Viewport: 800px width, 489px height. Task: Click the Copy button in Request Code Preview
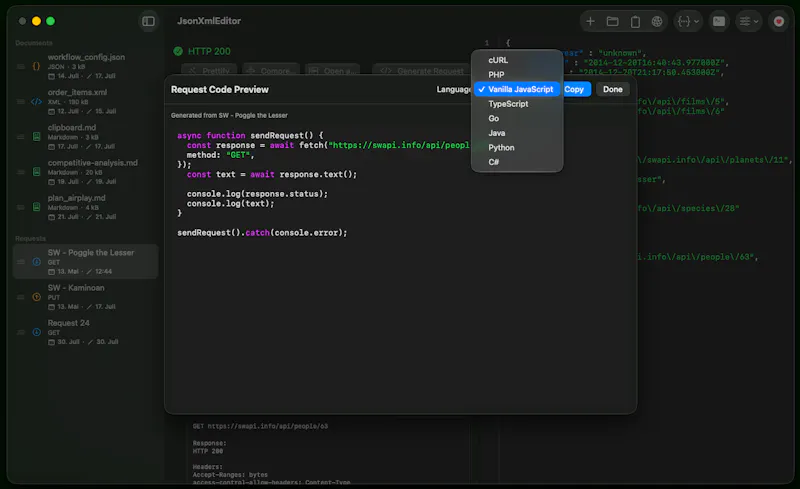(576, 89)
